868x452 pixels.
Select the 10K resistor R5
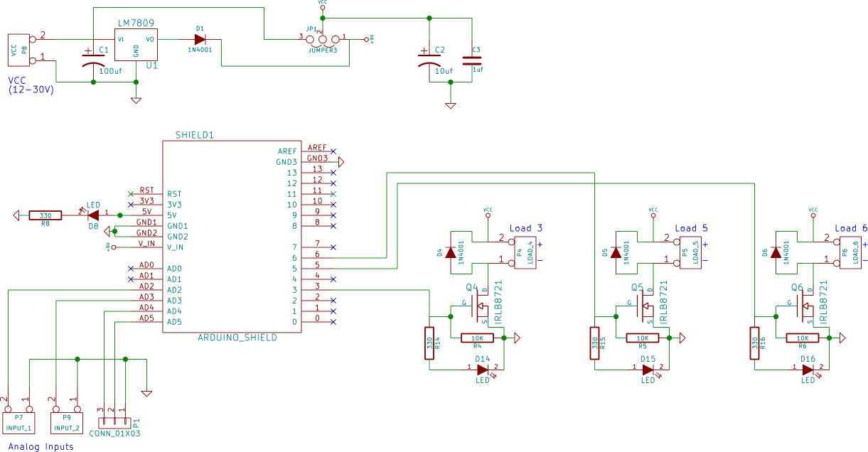pyautogui.click(x=642, y=337)
